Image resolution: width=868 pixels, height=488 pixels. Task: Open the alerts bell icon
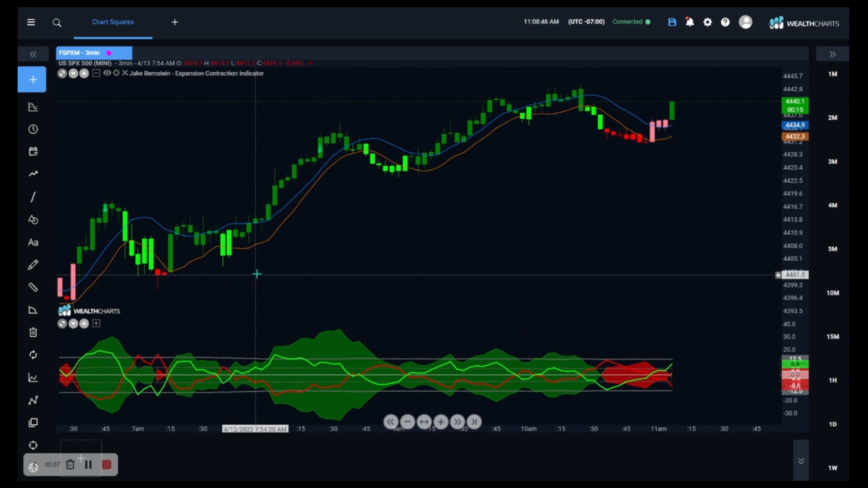click(689, 22)
